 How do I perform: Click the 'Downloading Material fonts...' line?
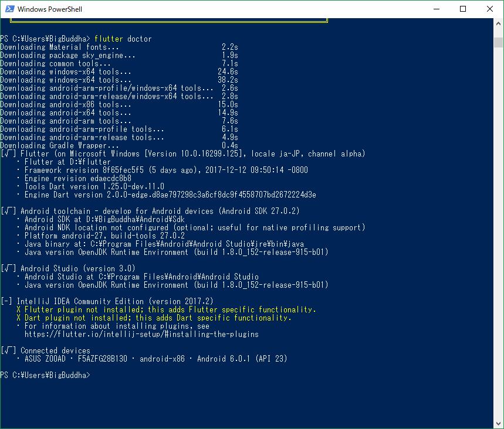tap(119, 47)
